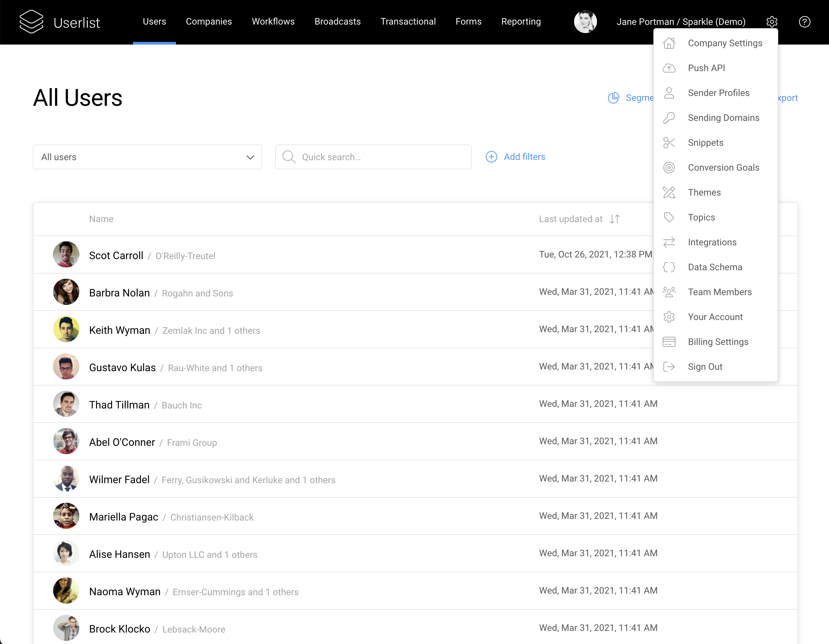Select the Snippets scissors icon
The width and height of the screenshot is (829, 644).
click(669, 142)
